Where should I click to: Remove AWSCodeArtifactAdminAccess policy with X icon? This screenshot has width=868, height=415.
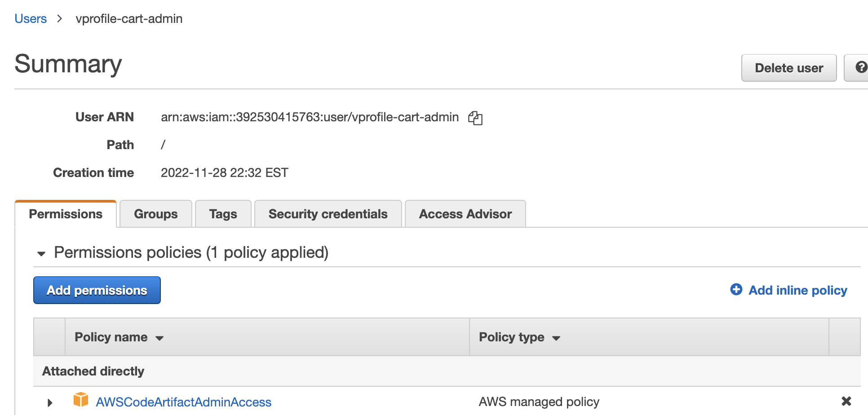(x=846, y=401)
